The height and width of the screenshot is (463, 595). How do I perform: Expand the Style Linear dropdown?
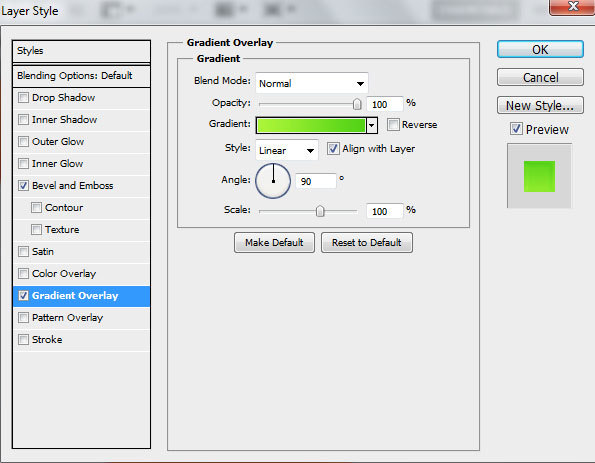coord(287,150)
